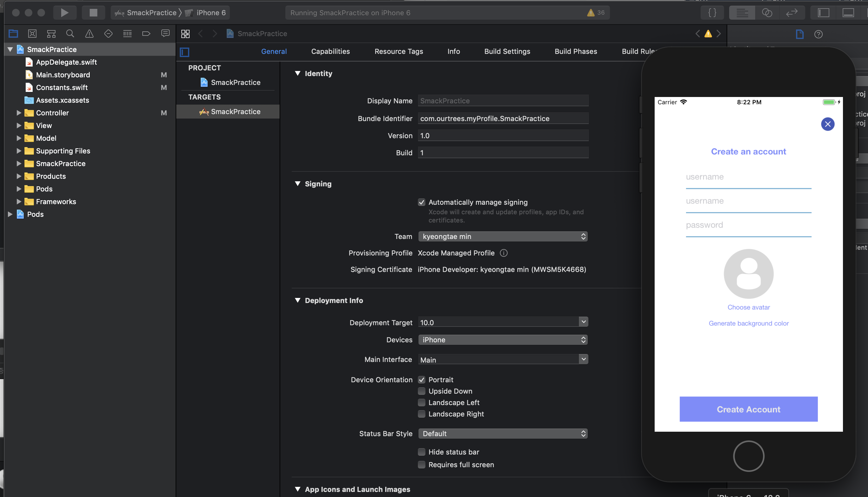This screenshot has width=868, height=497.
Task: Open the Issue navigator warning icon
Action: pos(89,34)
